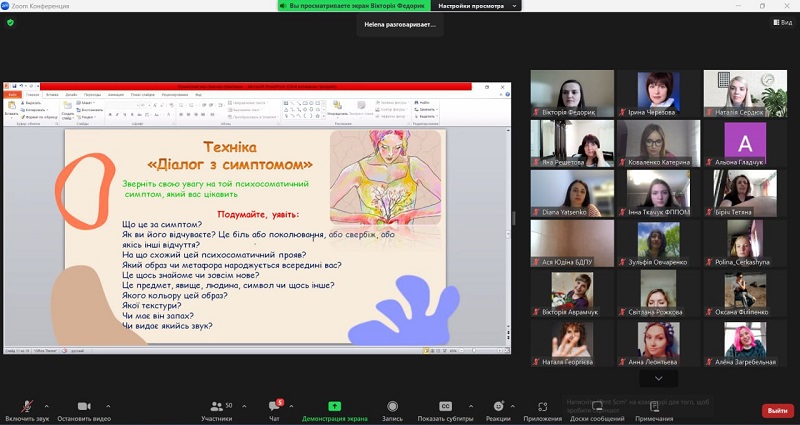The height and width of the screenshot is (425, 800).
Task: Select Вікторія Федорик's video thumbnail
Action: pyautogui.click(x=572, y=93)
